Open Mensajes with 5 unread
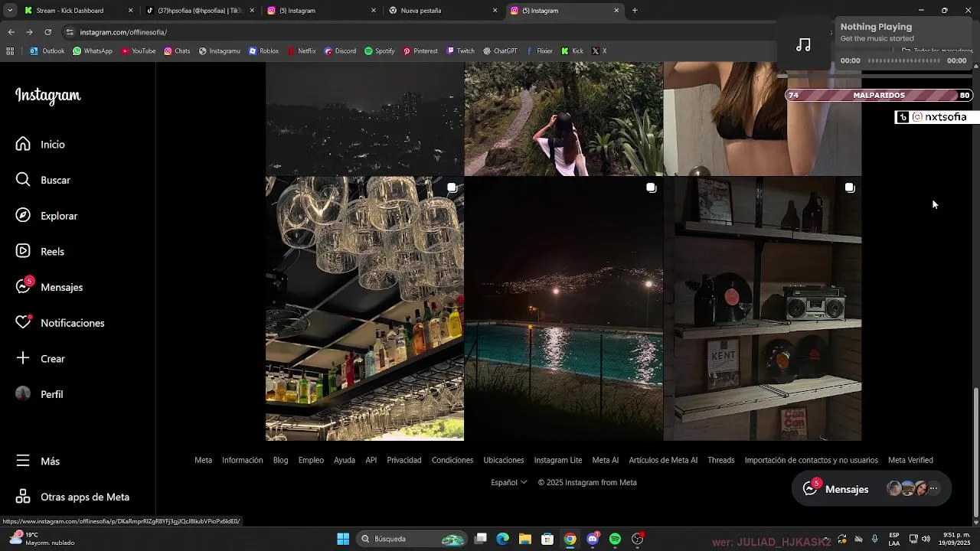The height and width of the screenshot is (551, 980). point(50,287)
